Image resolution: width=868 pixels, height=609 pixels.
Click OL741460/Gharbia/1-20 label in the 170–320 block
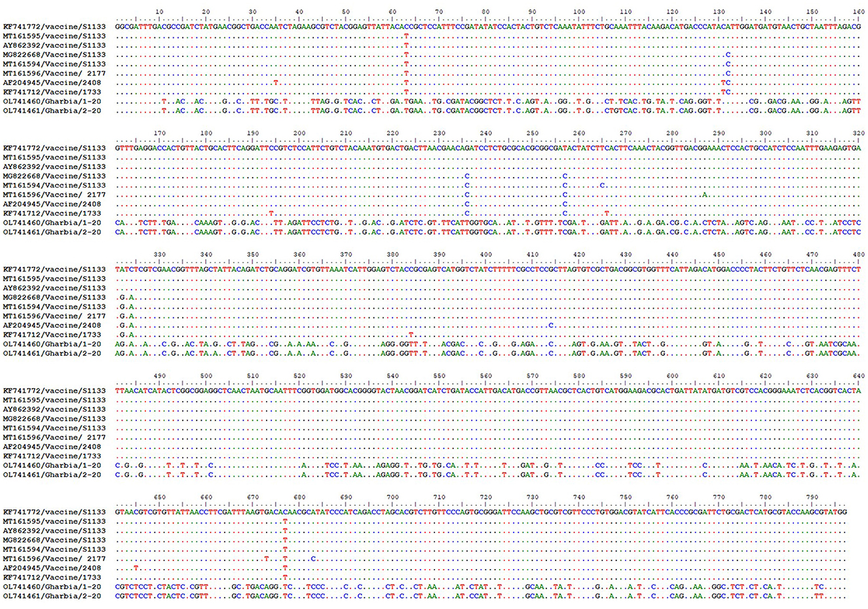(x=52, y=223)
